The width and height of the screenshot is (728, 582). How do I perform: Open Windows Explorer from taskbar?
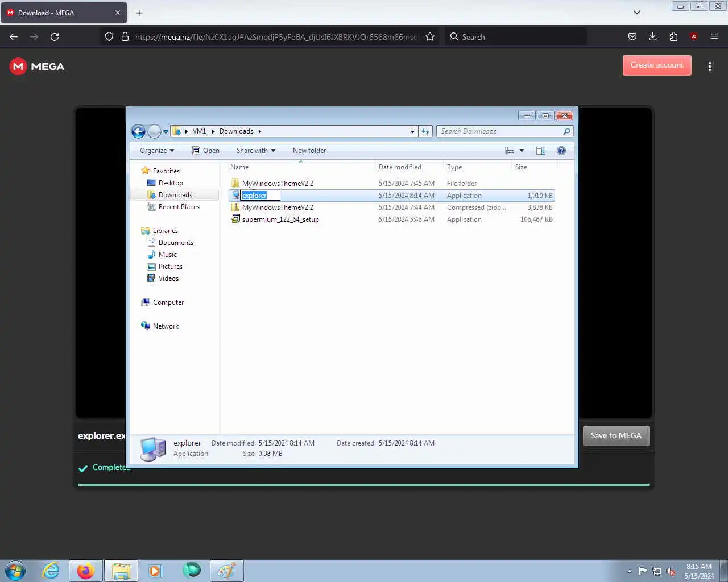[x=121, y=571]
